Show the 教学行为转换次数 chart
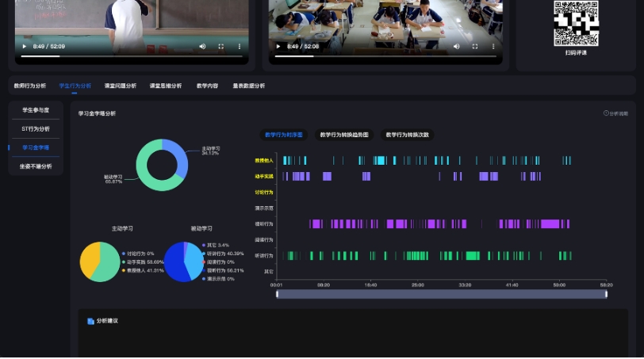The width and height of the screenshot is (644, 359). tap(407, 135)
